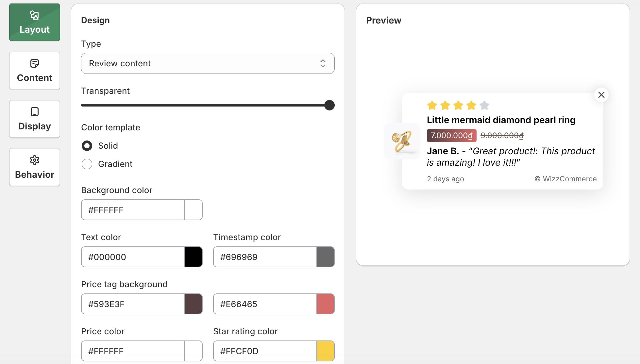Open the star rating yellow swatch
Screen dimensions: 640x364
pyautogui.click(x=326, y=351)
